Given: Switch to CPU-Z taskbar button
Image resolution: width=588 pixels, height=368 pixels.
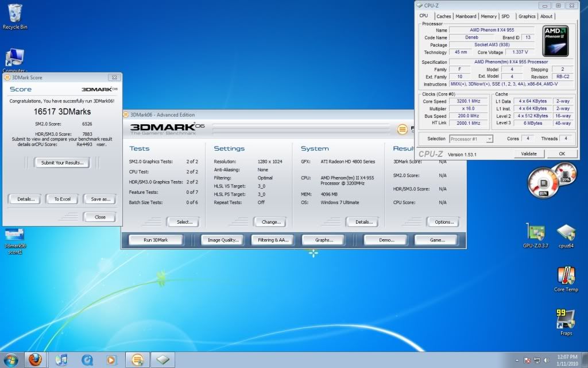Looking at the screenshot, I should point(163,360).
